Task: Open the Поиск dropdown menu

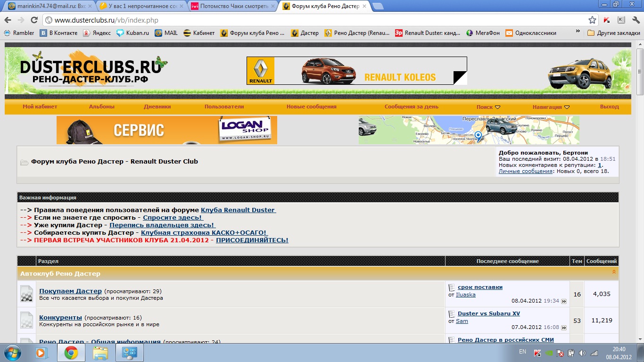Action: coord(488,107)
